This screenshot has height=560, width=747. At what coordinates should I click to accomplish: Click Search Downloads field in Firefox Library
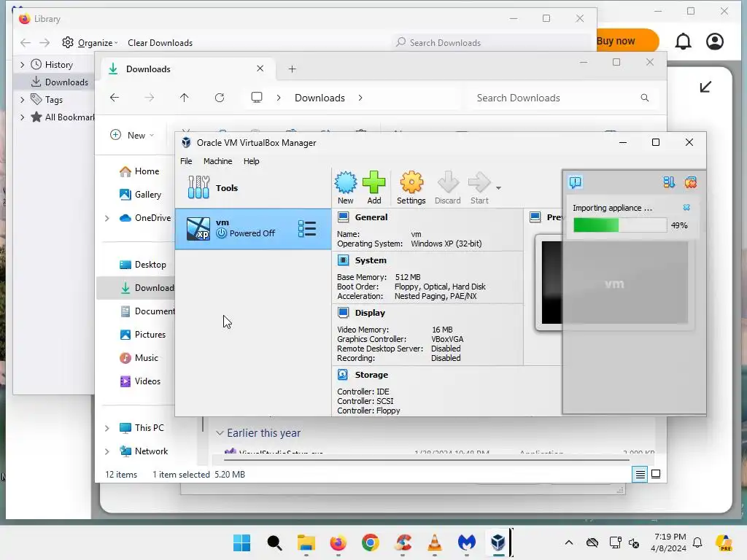[x=492, y=43]
